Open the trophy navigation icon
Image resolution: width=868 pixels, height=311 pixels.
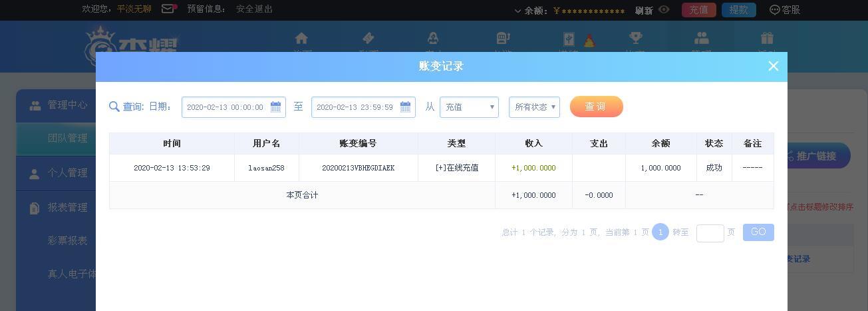coord(635,38)
